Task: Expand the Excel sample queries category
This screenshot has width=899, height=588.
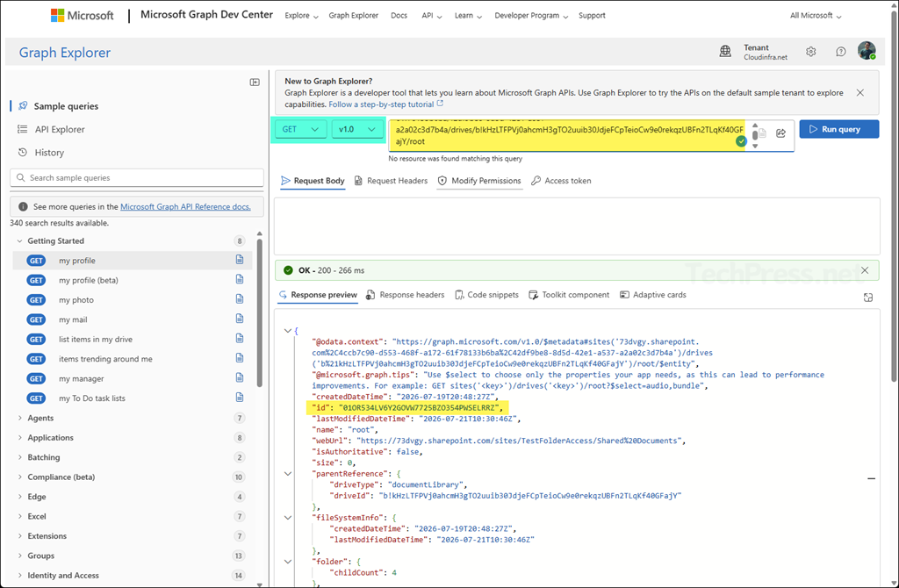Action: (x=37, y=516)
